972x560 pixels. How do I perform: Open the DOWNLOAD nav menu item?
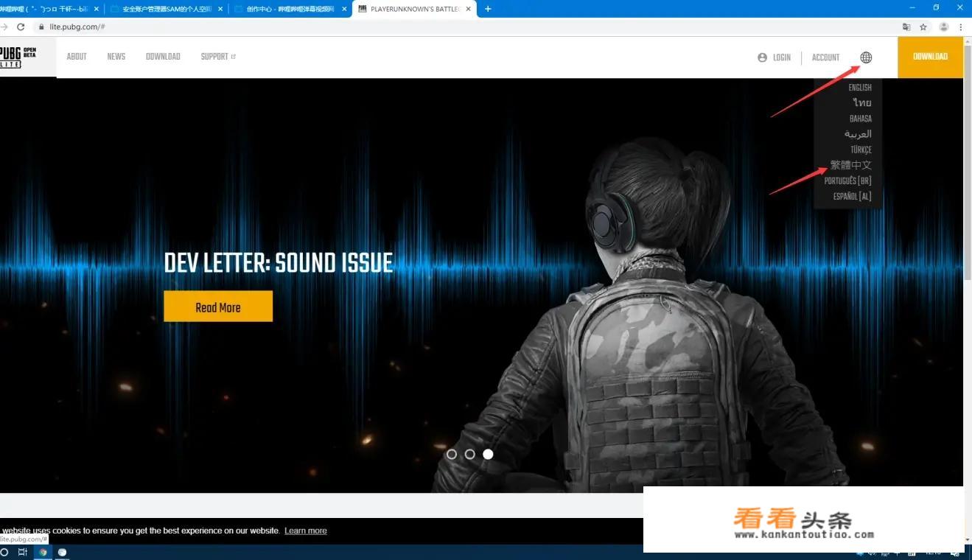point(163,57)
